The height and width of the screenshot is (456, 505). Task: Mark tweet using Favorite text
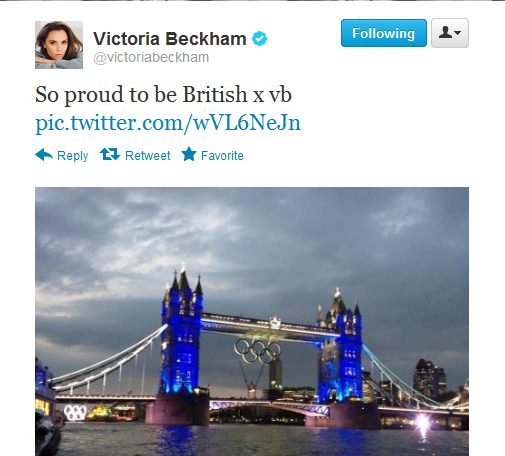222,156
